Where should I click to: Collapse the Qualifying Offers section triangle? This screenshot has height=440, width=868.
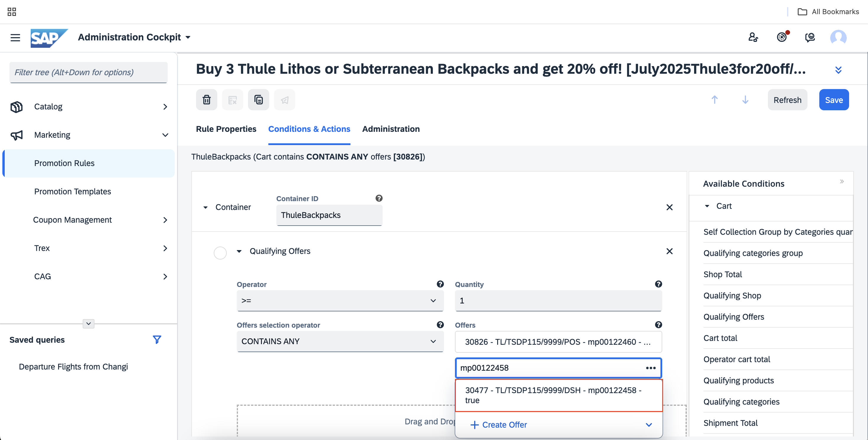pos(239,252)
